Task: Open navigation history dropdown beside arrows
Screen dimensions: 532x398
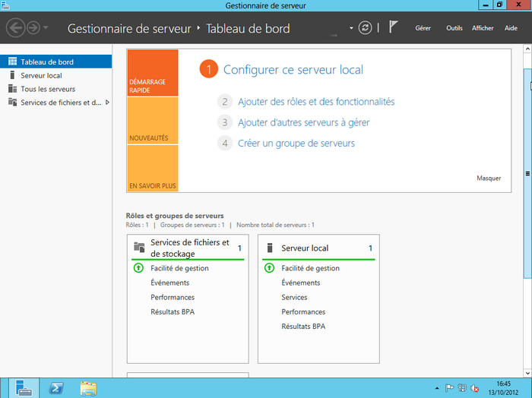Action: pos(46,27)
